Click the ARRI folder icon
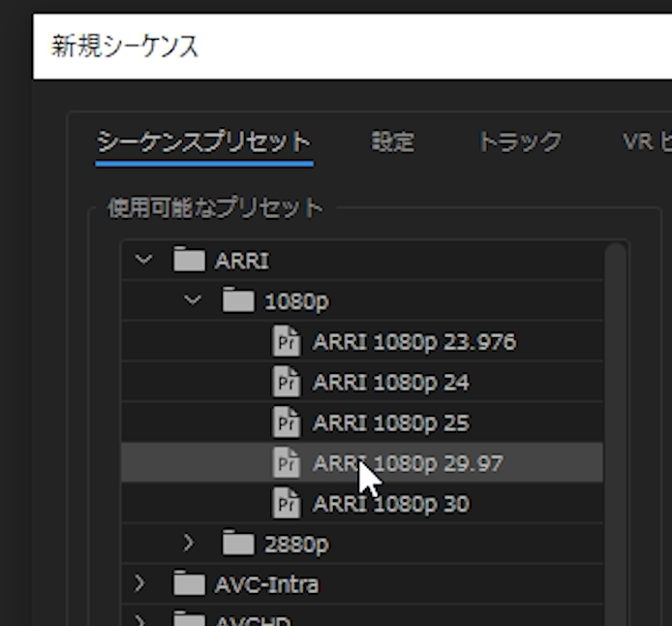 (x=189, y=259)
